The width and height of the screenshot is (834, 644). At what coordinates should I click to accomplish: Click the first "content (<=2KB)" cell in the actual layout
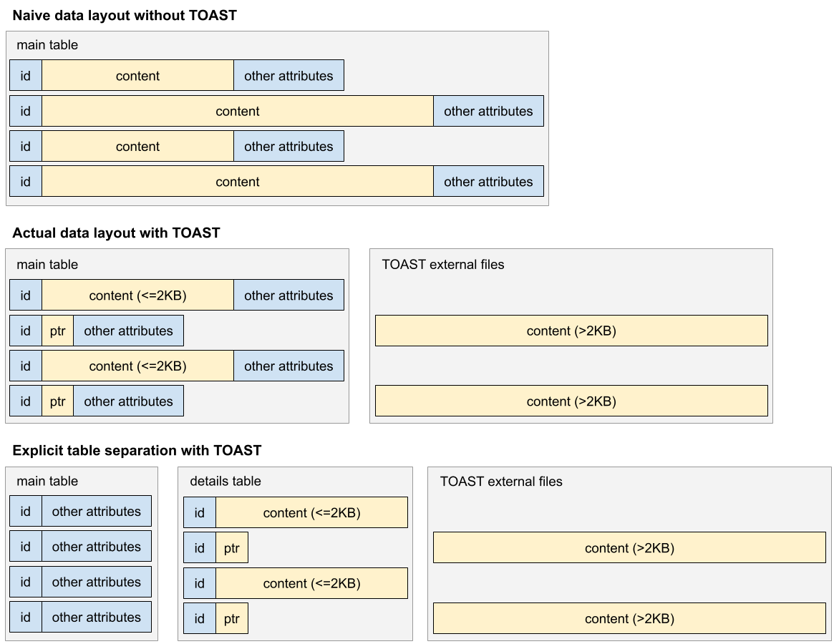(137, 296)
